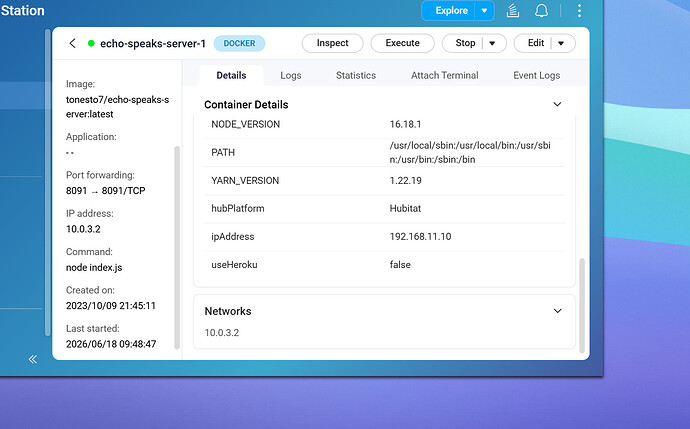Viewport: 690px width, 429px height.
Task: Click the DOCKER badge
Action: [x=239, y=43]
